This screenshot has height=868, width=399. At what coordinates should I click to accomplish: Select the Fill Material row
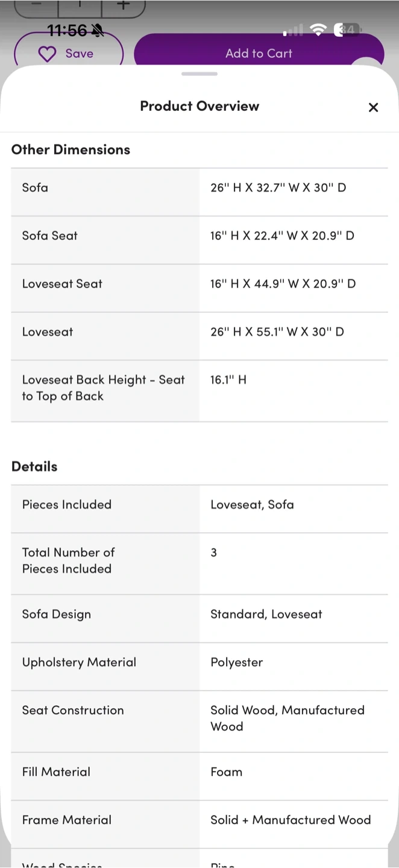199,772
